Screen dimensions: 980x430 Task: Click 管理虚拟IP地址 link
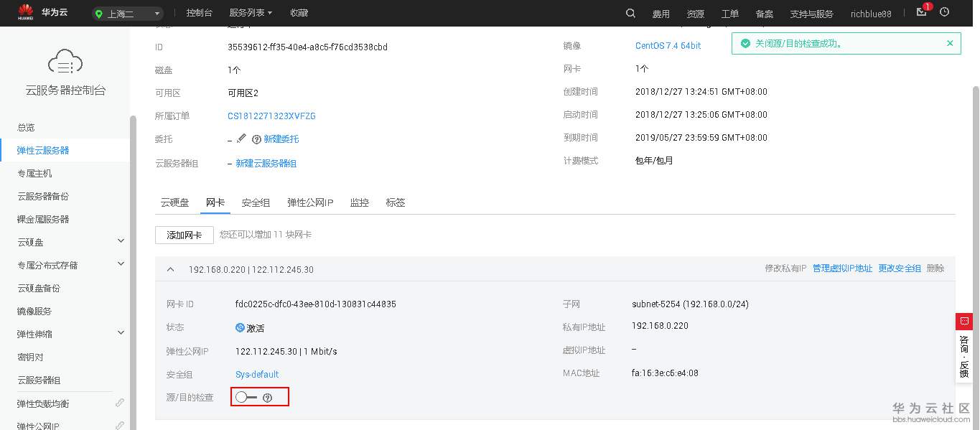[842, 268]
